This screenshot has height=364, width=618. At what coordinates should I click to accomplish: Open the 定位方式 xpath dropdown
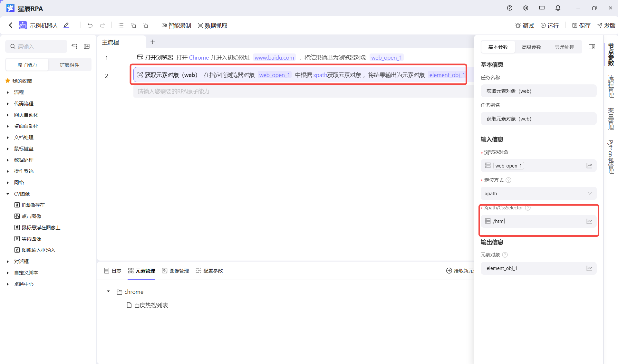(538, 193)
